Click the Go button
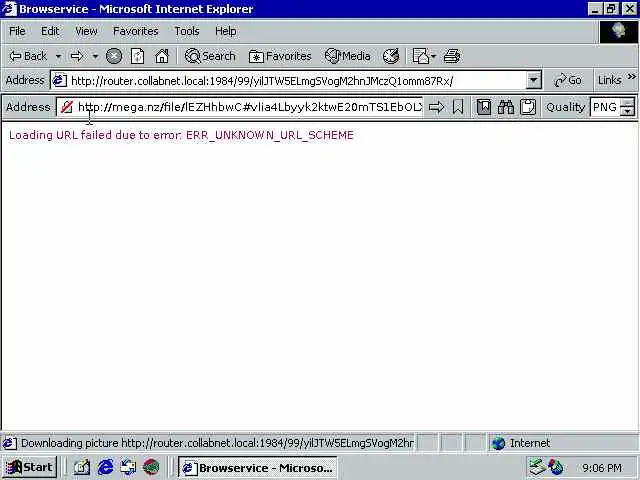640x480 pixels. coord(568,80)
